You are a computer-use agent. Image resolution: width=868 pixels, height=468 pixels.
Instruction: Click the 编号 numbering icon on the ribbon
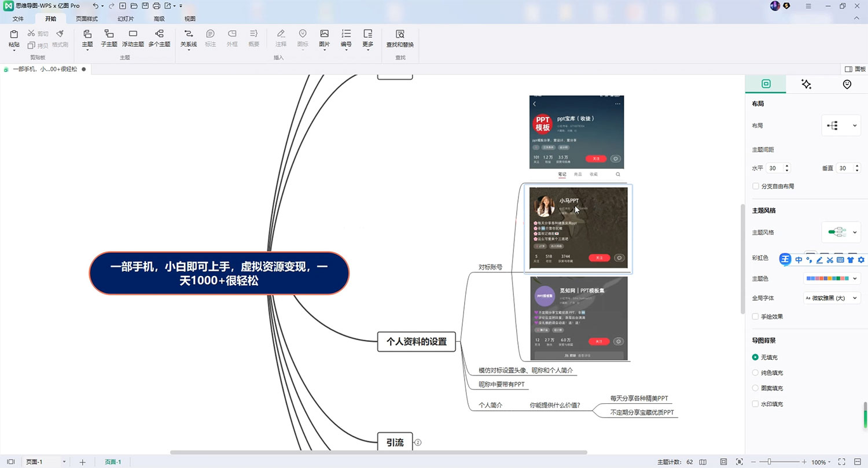[x=345, y=38]
